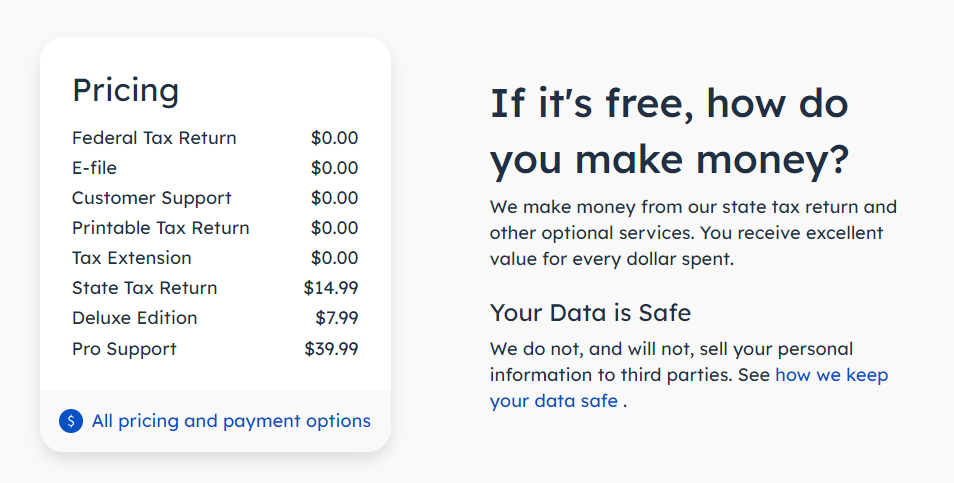Click the Pro Support pricing label
Viewport: 954px width, 483px height.
coord(124,349)
